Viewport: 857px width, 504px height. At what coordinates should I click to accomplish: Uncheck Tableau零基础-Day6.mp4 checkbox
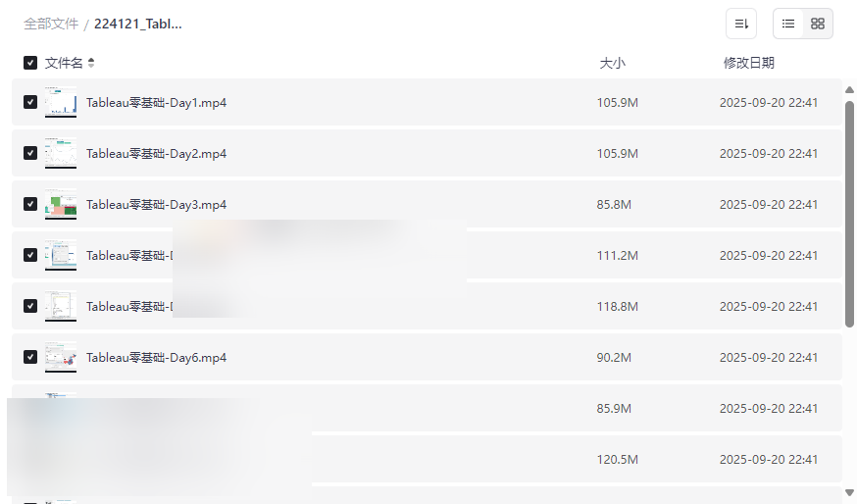(x=30, y=357)
